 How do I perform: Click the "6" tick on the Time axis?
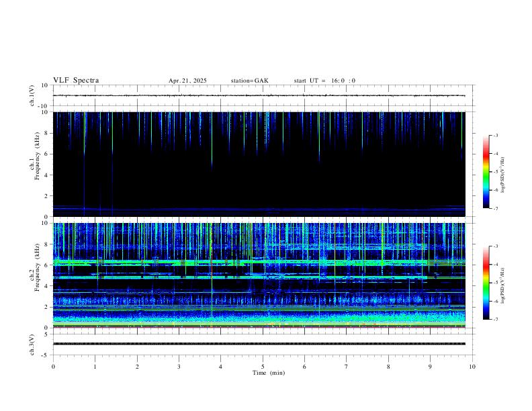click(x=305, y=367)
